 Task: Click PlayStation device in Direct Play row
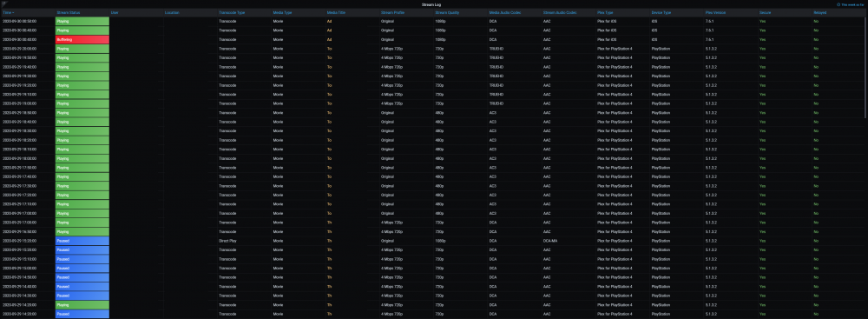click(x=661, y=241)
